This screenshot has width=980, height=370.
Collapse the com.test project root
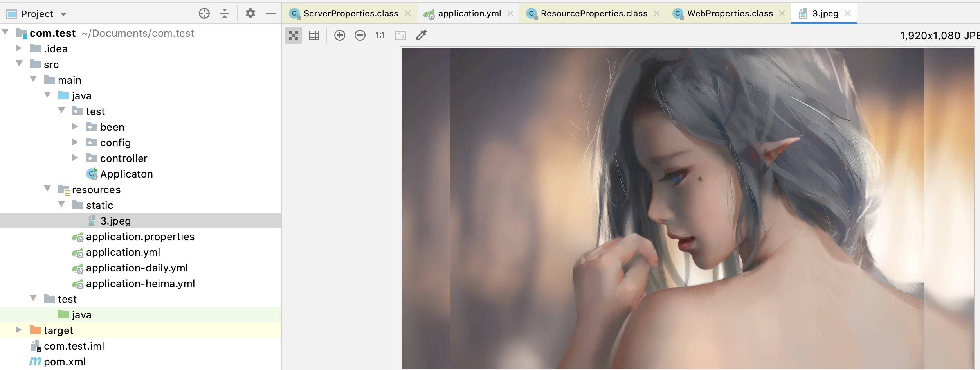point(5,32)
